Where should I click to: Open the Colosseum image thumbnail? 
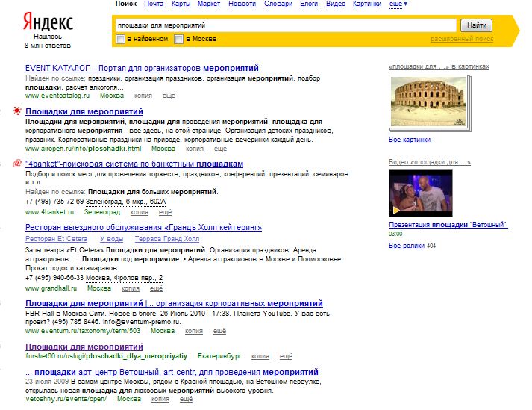(x=428, y=102)
